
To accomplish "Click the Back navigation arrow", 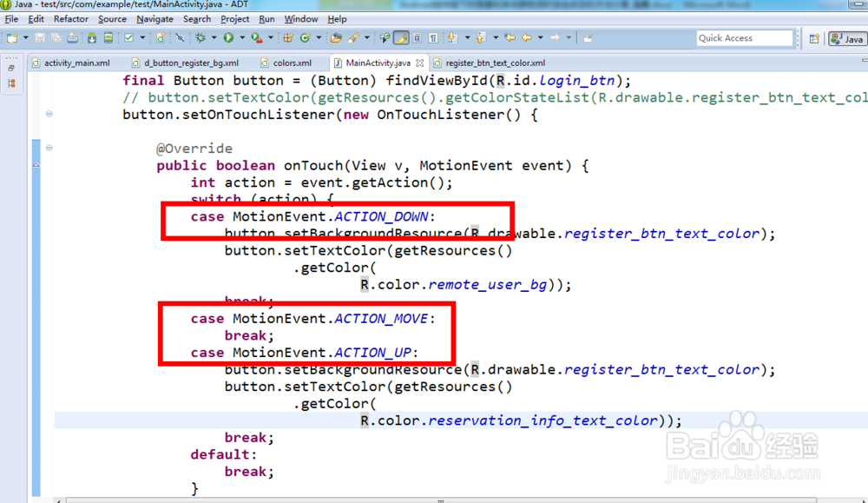I will [527, 37].
